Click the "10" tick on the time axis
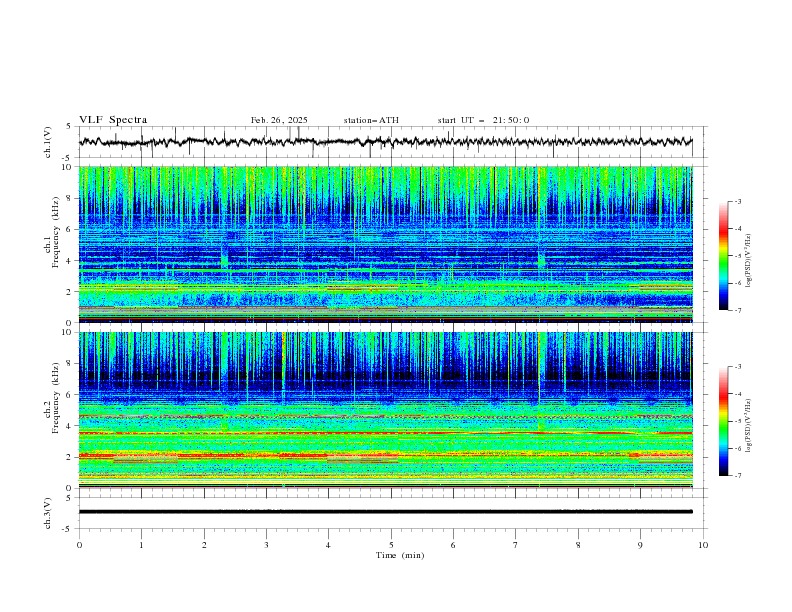792x612 pixels. pyautogui.click(x=703, y=545)
